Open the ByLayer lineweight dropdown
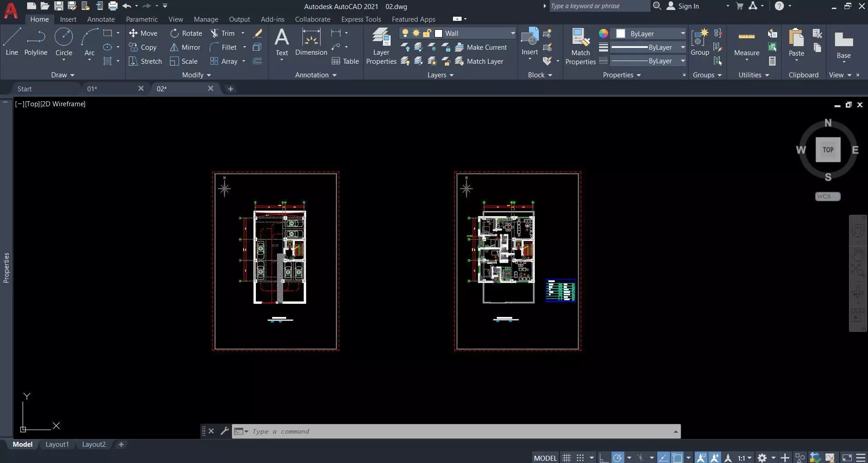Image resolution: width=868 pixels, height=463 pixels. click(683, 47)
